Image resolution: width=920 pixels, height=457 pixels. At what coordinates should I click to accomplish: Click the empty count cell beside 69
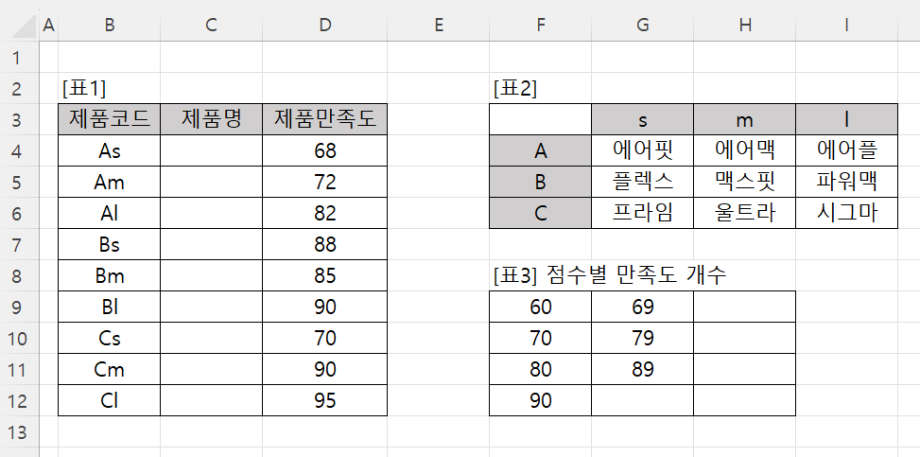pos(744,307)
